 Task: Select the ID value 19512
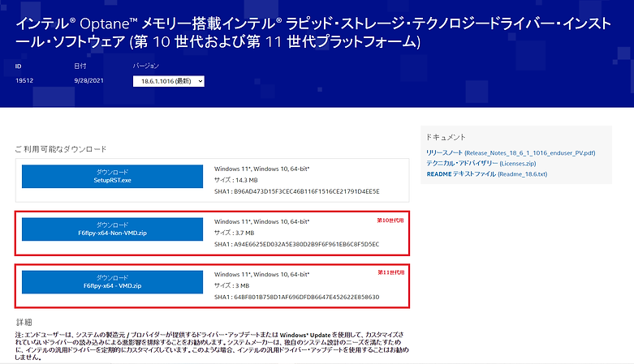pyautogui.click(x=24, y=80)
